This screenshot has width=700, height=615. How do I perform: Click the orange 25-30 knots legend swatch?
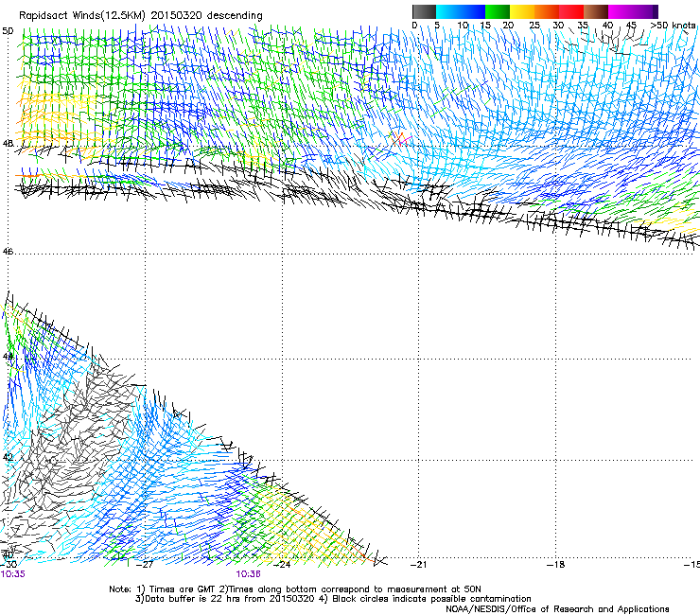(x=547, y=11)
